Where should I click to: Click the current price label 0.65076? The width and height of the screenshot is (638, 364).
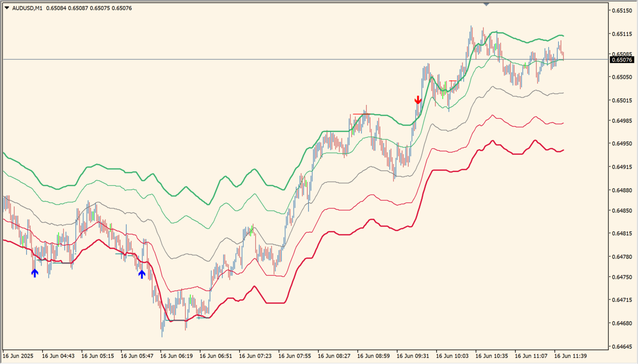(x=621, y=60)
